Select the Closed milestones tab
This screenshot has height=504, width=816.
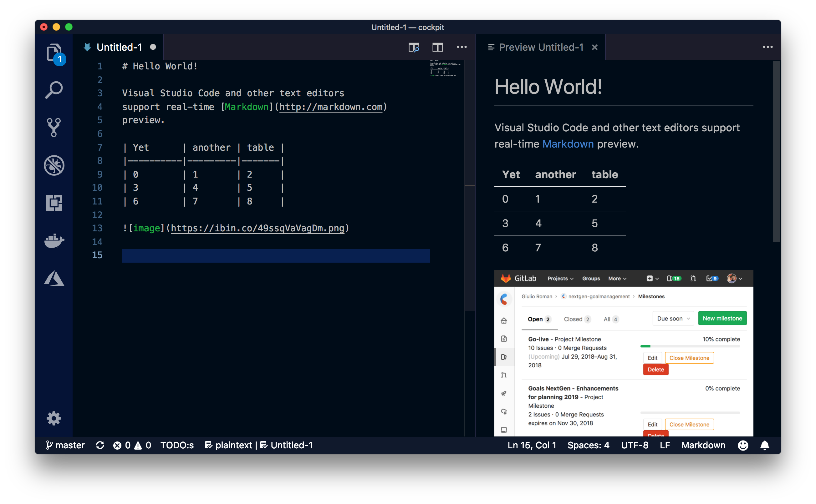pos(577,319)
